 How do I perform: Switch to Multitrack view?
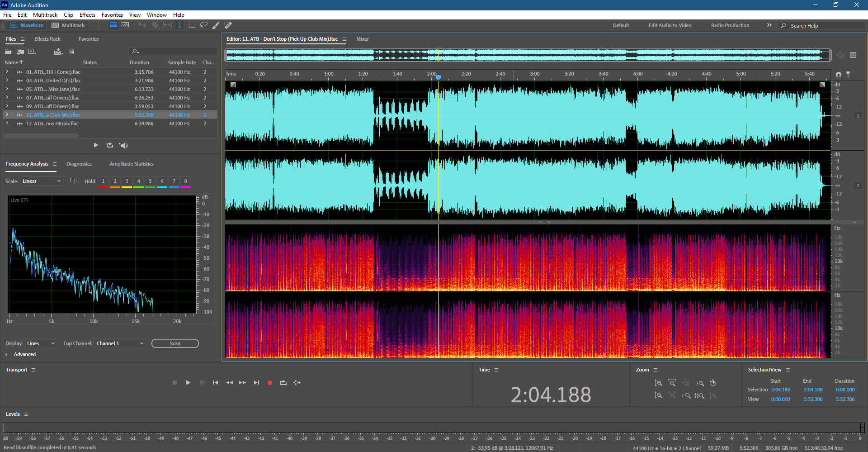pyautogui.click(x=68, y=25)
